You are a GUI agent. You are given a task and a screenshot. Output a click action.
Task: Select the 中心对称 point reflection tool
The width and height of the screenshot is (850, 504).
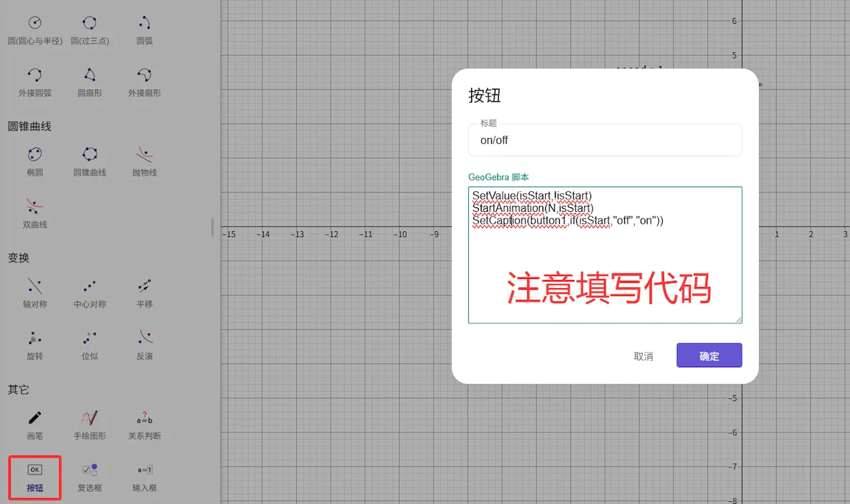coord(90,293)
